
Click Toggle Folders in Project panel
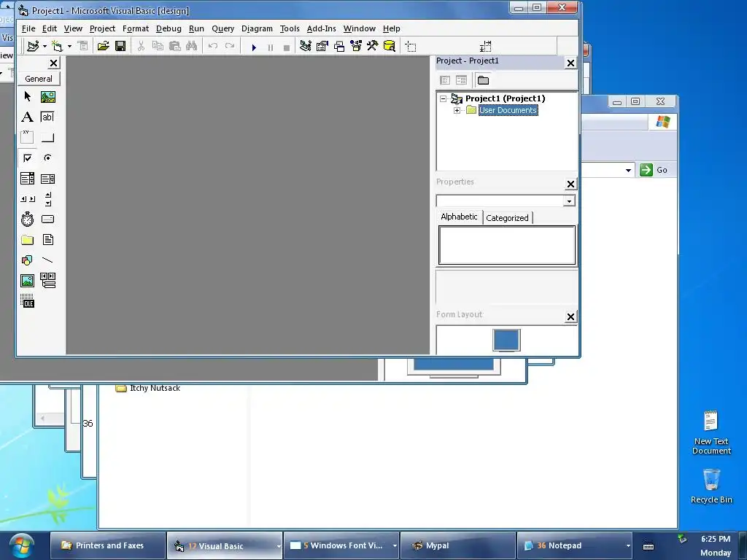coord(483,80)
